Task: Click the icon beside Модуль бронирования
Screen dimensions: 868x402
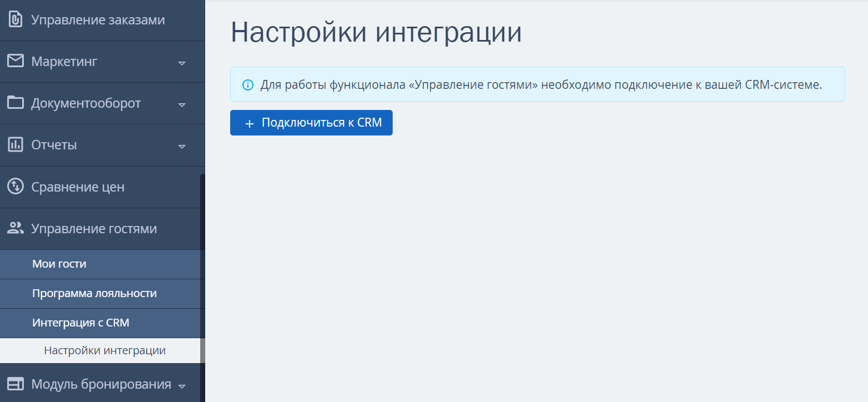Action: [x=16, y=384]
